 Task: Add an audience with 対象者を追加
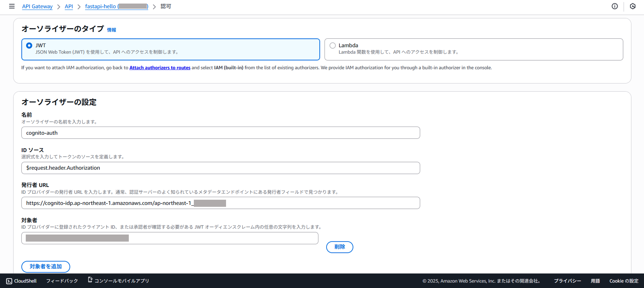[46, 267]
